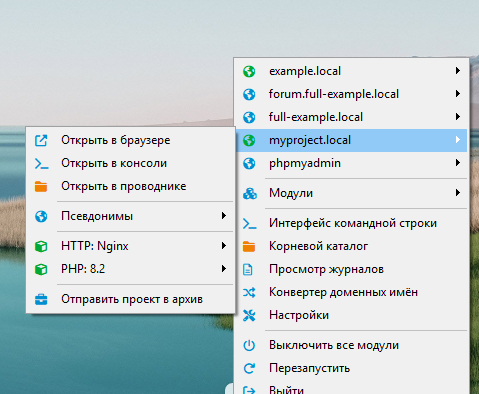The width and height of the screenshot is (479, 394).
Task: Open the HTTP: Nginx submenu arrow
Action: (224, 246)
